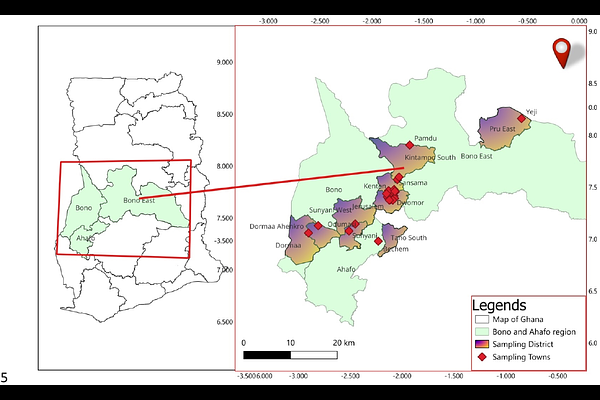The width and height of the screenshot is (600, 400).
Task: Click the Odumase sampling town marker
Action: [x=355, y=224]
